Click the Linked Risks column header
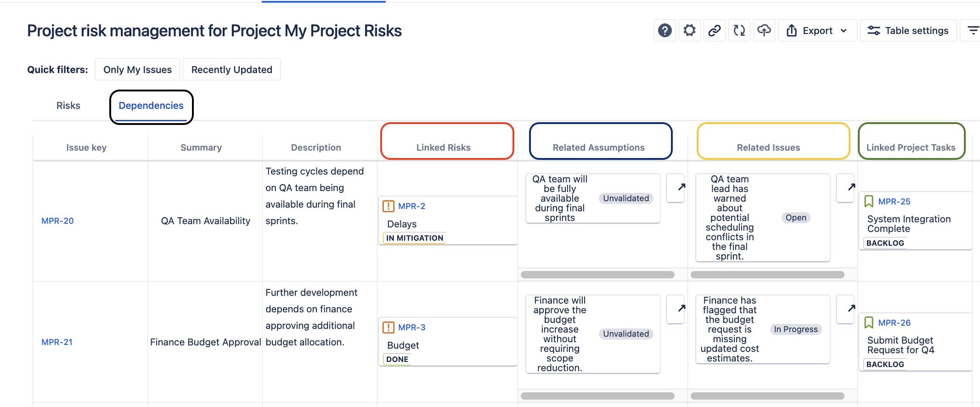Screen dimensions: 980x407 click(443, 147)
